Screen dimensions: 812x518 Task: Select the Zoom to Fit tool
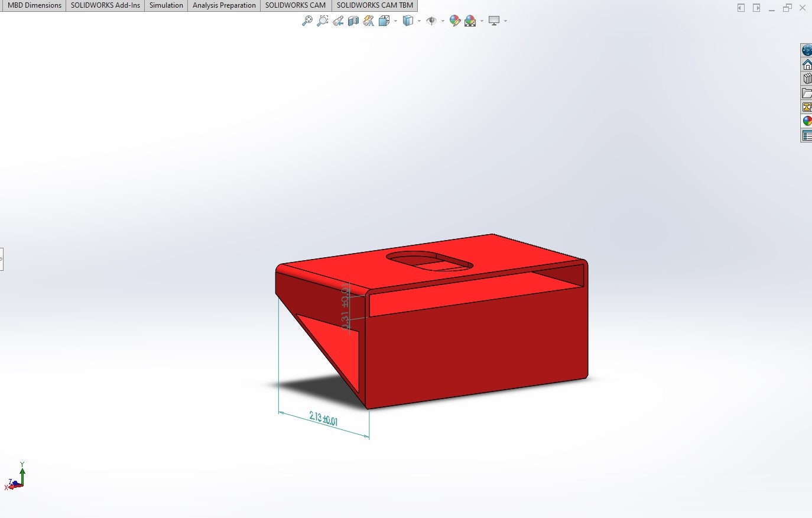point(308,21)
